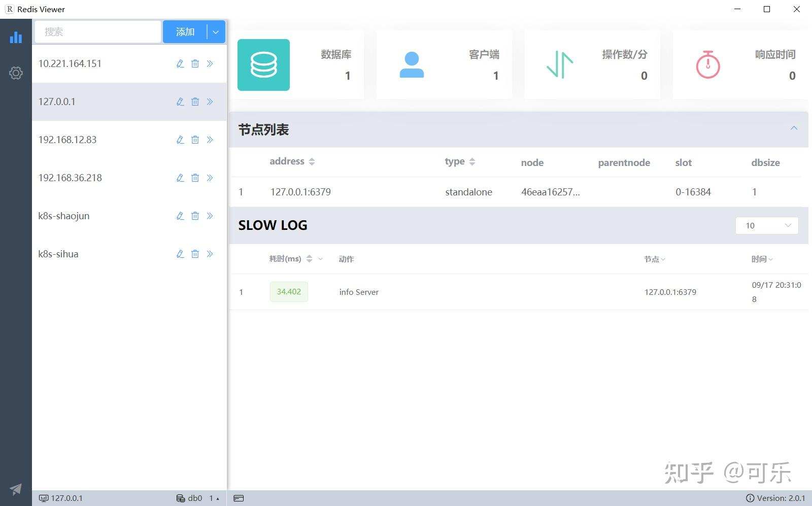Select the k8s-shaojun connection row
Image resolution: width=812 pixels, height=506 pixels.
129,216
